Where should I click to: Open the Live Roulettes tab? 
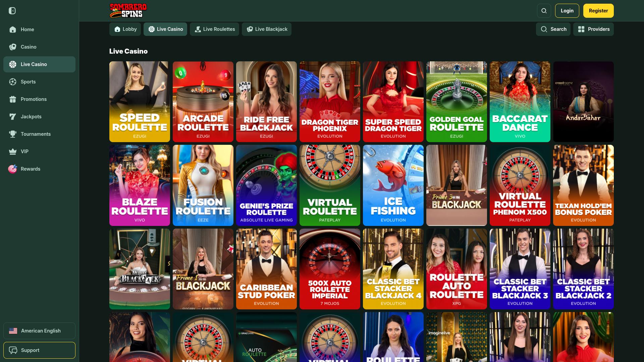tap(214, 29)
